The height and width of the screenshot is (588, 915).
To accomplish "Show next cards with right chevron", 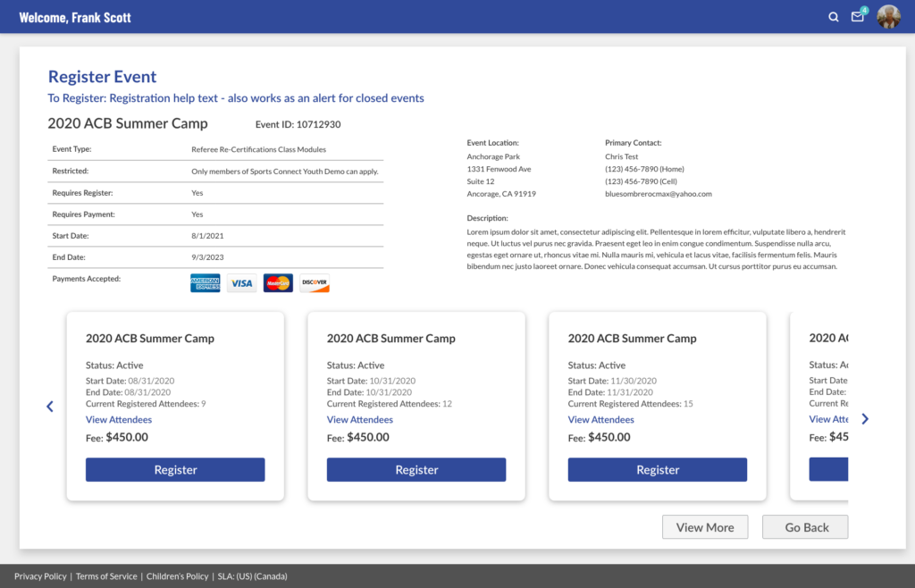I will [864, 418].
